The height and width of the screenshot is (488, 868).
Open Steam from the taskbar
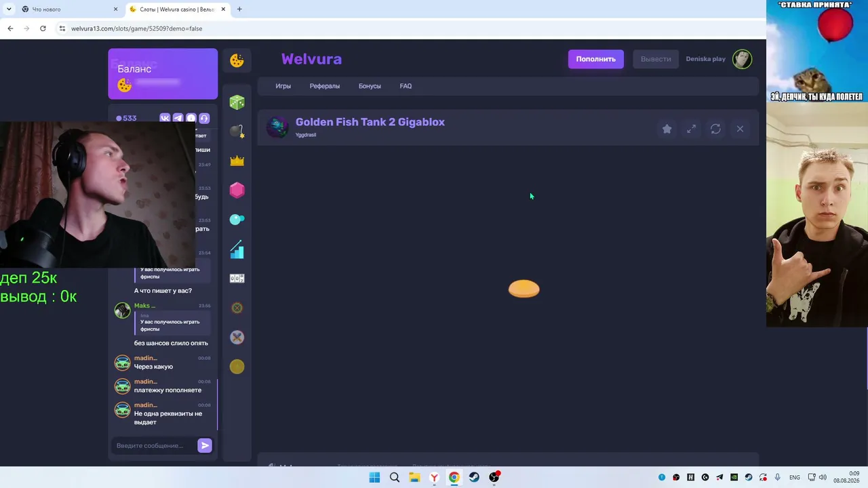[474, 478]
